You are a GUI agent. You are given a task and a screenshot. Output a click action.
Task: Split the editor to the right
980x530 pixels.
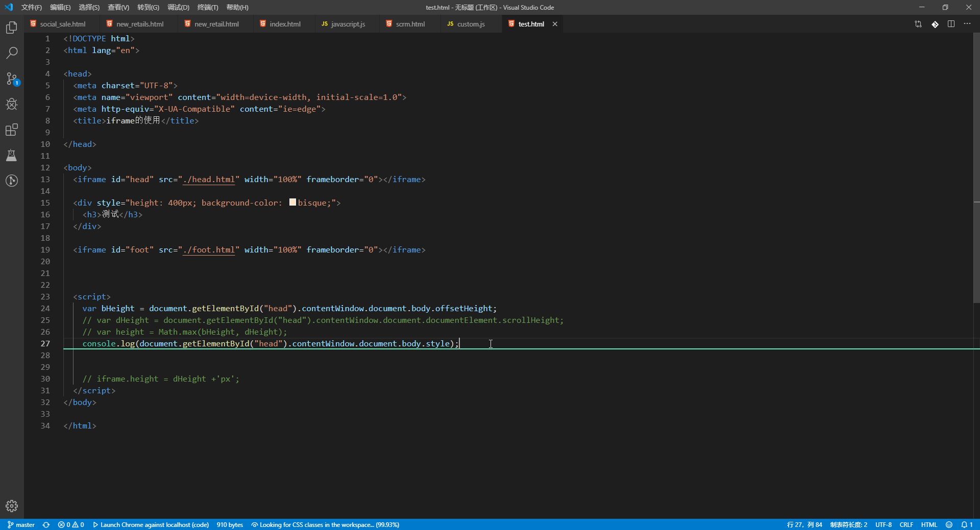[951, 24]
